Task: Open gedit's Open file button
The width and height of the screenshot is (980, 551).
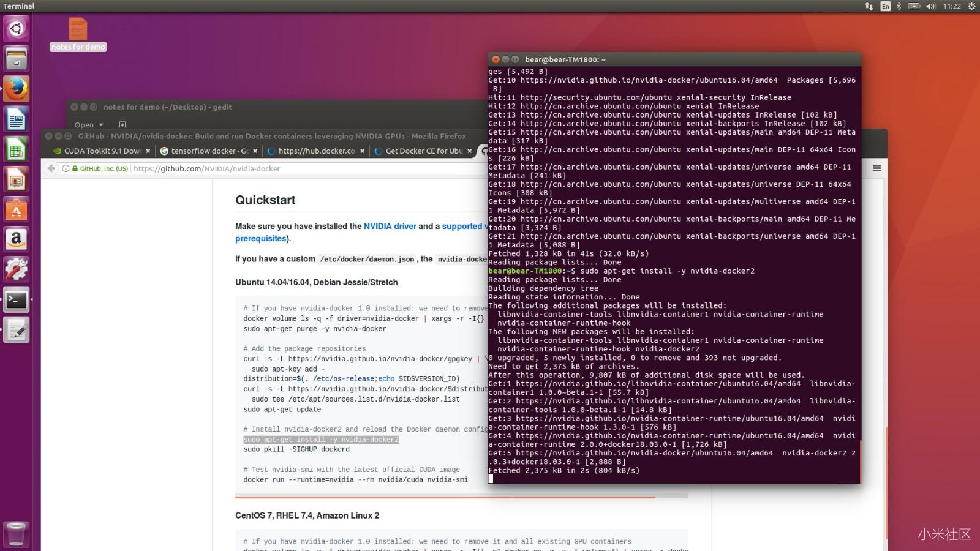Action: tap(84, 124)
